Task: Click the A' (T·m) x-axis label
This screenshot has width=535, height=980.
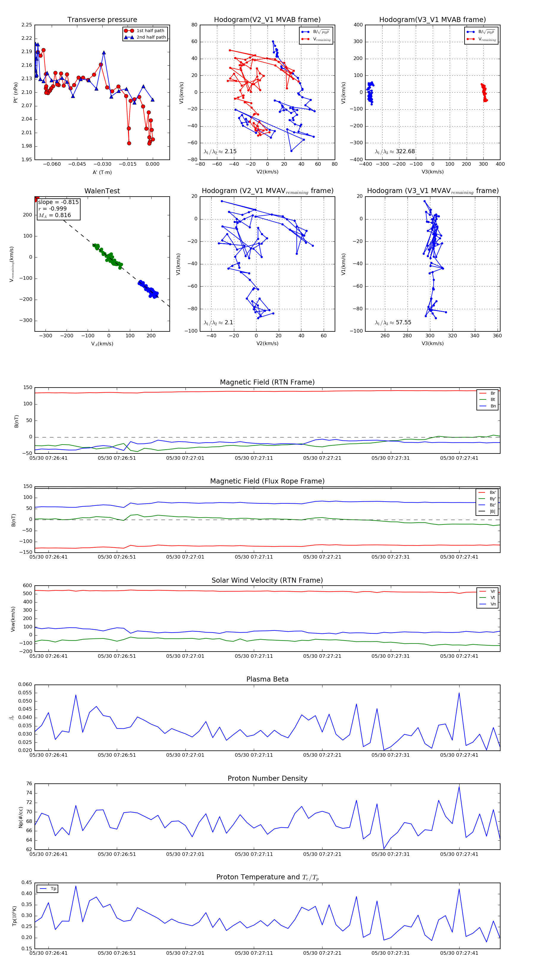Action: point(102,172)
